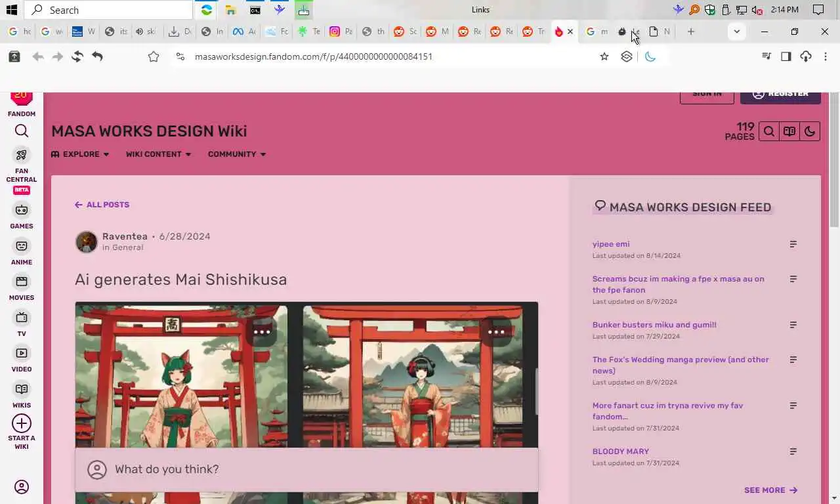Screen dimensions: 840x504
Task: Open Raventea's profile link
Action: [125, 236]
